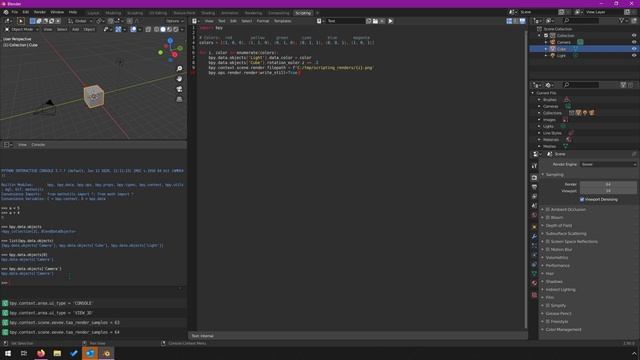The image size is (640, 360).
Task: Adjust the Render samples field
Action: [x=608, y=184]
